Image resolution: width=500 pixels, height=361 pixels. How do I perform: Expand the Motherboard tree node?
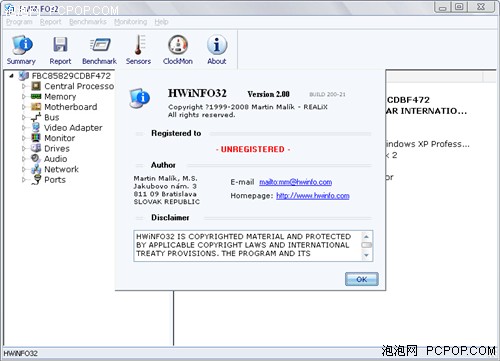[x=24, y=107]
